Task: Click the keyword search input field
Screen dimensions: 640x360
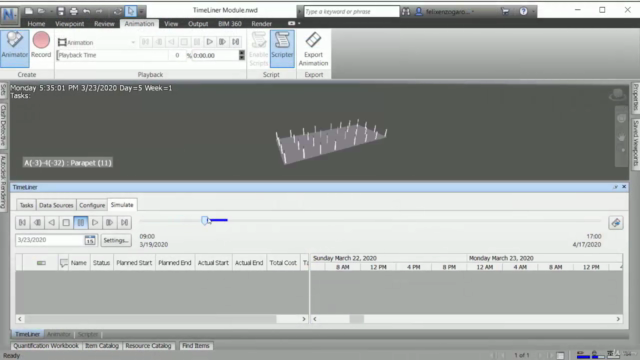Action: point(351,11)
